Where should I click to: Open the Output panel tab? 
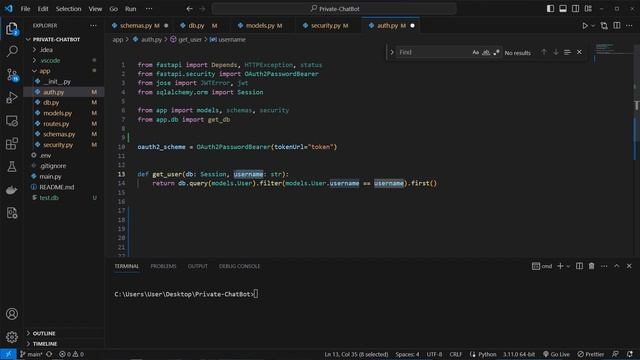(198, 266)
